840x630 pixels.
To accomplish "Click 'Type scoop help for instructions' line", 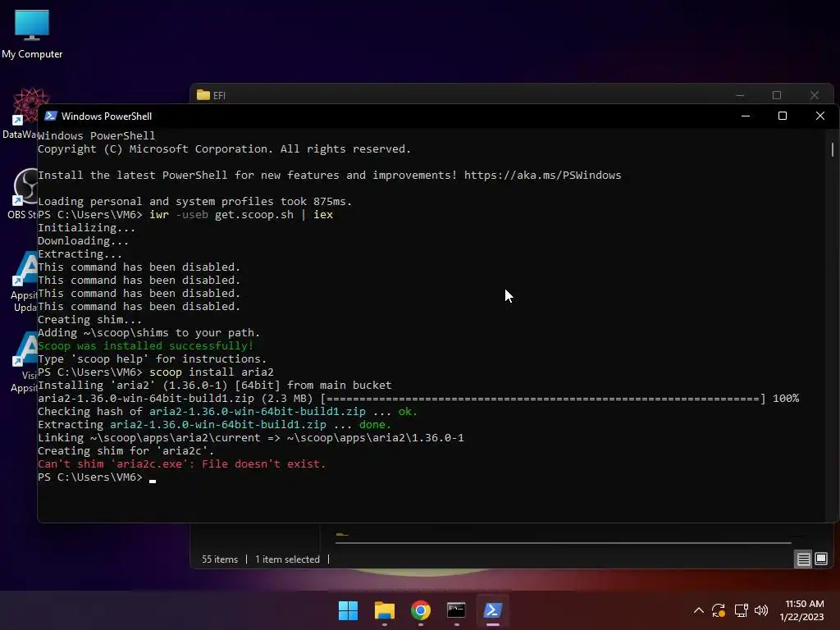I will pyautogui.click(x=152, y=359).
